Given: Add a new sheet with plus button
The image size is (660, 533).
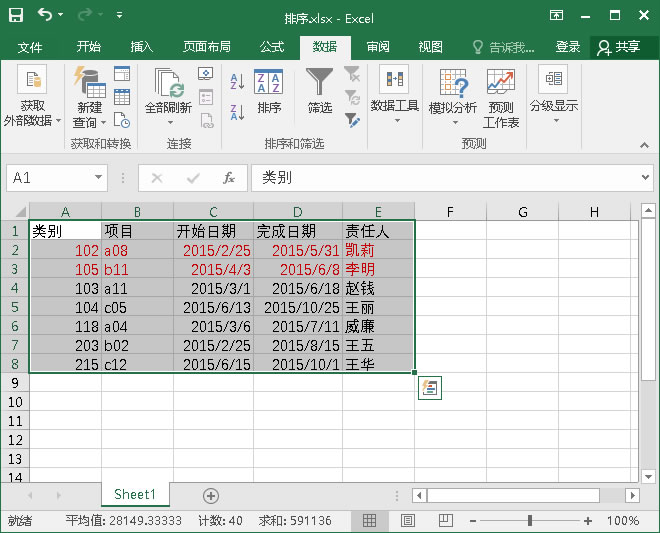Looking at the screenshot, I should point(211,496).
